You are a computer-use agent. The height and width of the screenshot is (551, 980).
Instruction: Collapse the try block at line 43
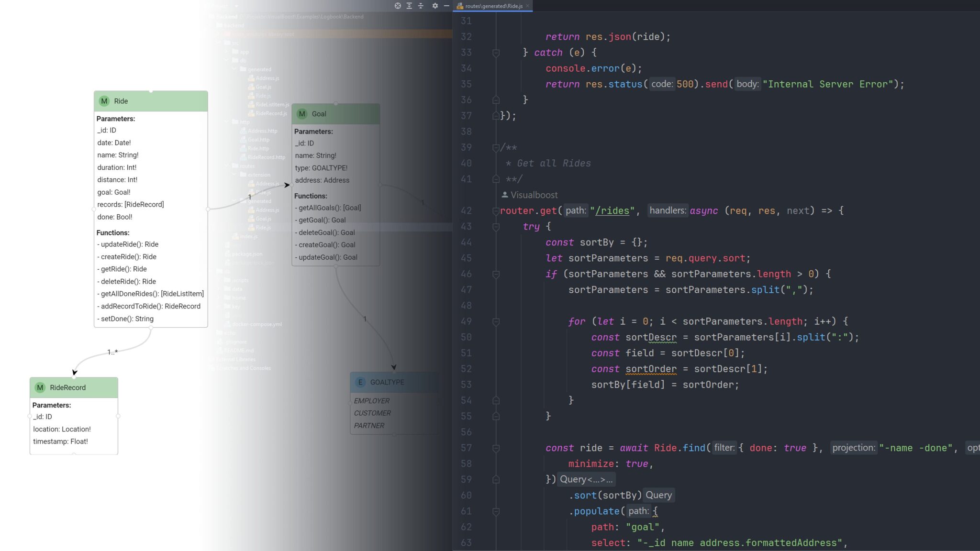point(496,227)
